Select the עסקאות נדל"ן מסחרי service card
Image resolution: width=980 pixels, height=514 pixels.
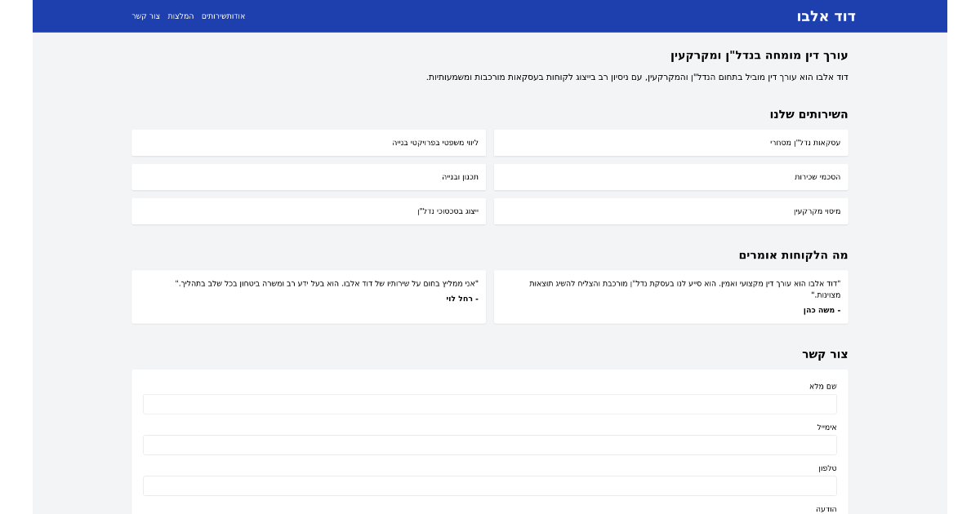click(670, 142)
